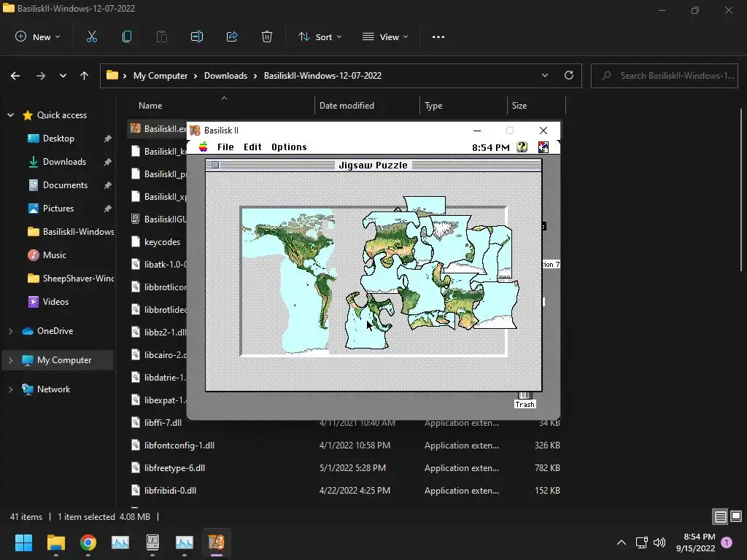This screenshot has height=560, width=747.
Task: Open Google Chrome from the taskbar
Action: pos(88,542)
